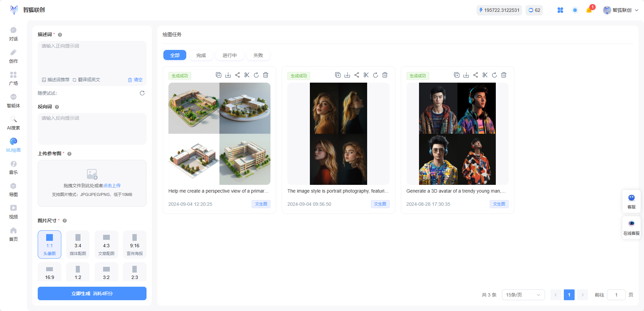Click the 图片尺寸 help icon
Viewport: 644px width, 311px height.
65,221
